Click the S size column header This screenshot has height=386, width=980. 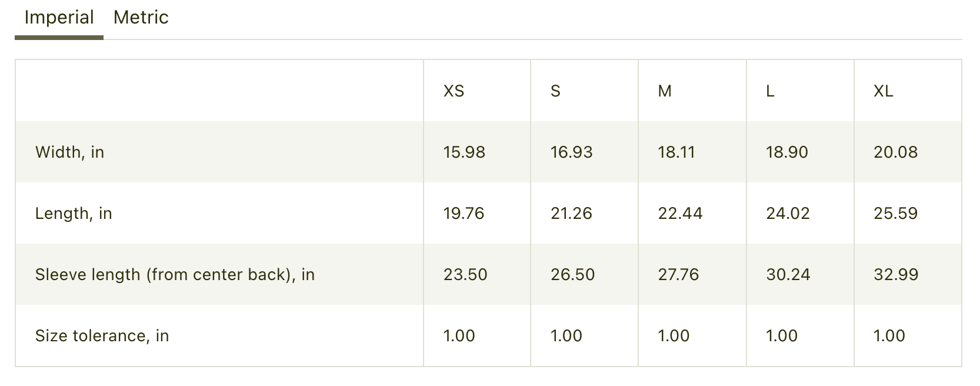pos(555,91)
